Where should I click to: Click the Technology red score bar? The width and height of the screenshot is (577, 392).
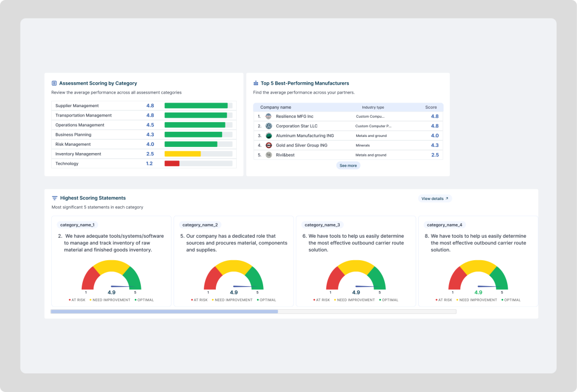tap(172, 163)
